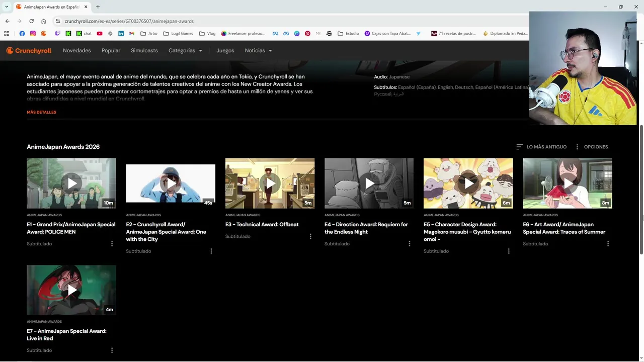Image resolution: width=644 pixels, height=362 pixels.
Task: Open Diplomado En Pedagogía bookmark
Action: click(505, 34)
